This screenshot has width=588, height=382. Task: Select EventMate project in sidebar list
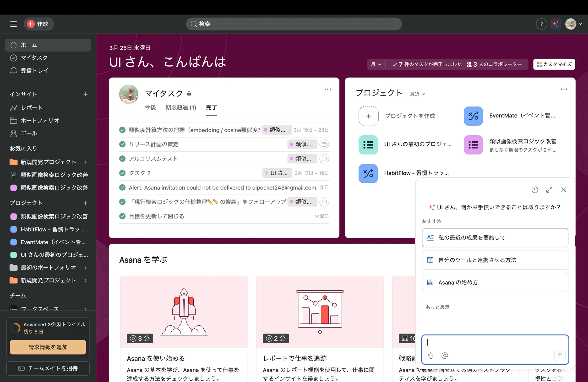coord(48,242)
